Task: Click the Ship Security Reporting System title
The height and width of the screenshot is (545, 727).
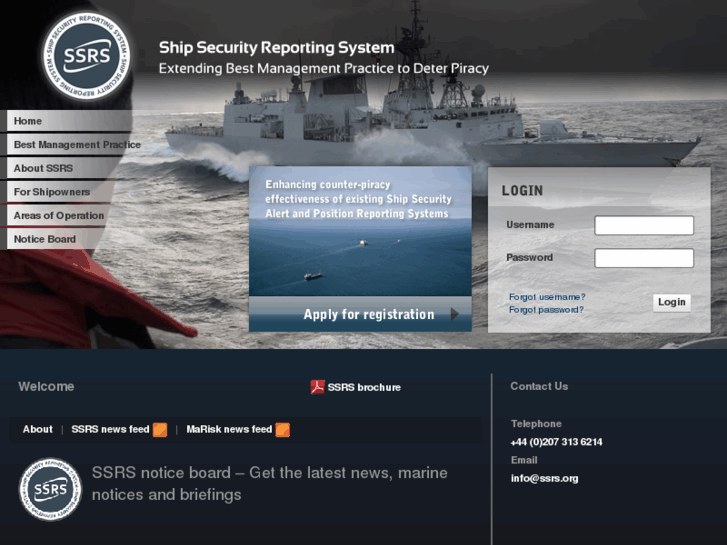Action: coord(277,48)
